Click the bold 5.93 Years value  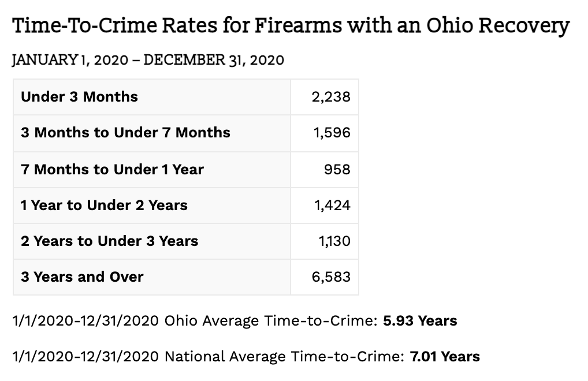[x=420, y=321]
